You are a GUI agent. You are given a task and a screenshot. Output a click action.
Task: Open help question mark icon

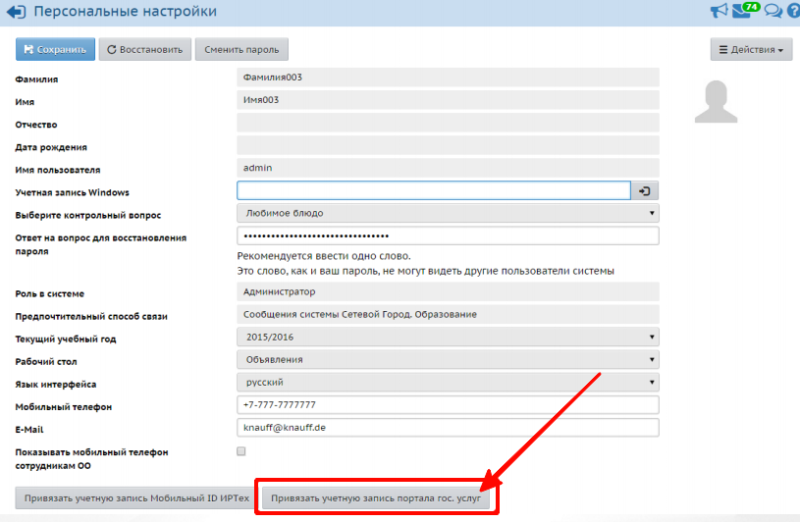tap(794, 11)
